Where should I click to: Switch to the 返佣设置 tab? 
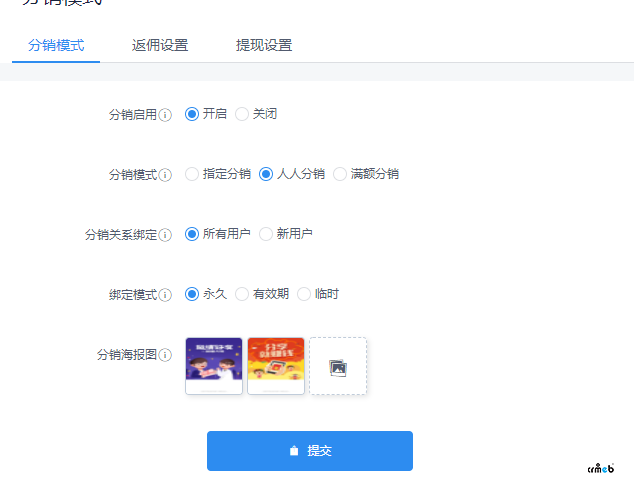(160, 45)
